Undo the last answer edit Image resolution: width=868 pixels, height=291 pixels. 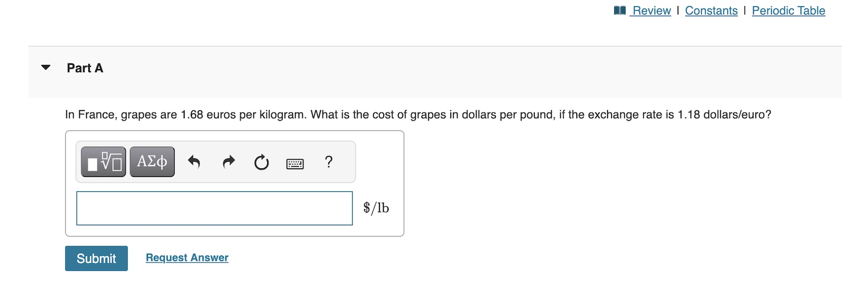(194, 162)
